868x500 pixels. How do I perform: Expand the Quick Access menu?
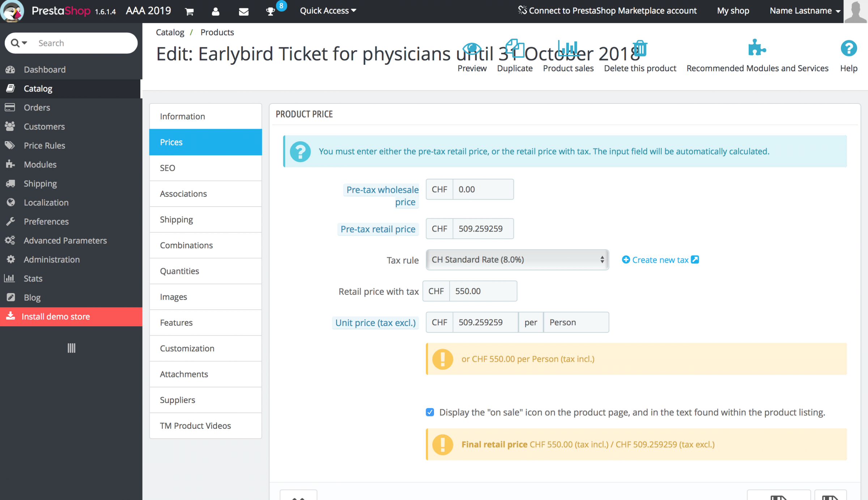click(x=328, y=11)
